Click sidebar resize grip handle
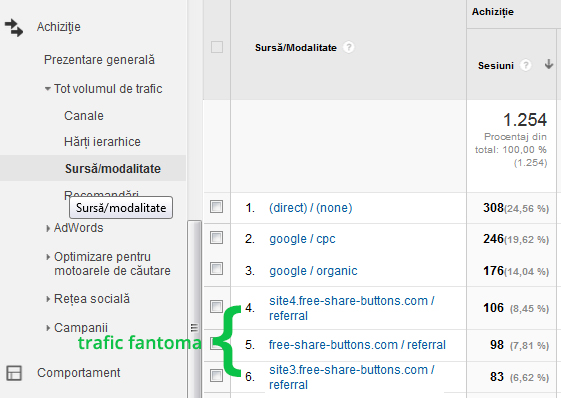Screen dimensions: 561x398 pyautogui.click(x=194, y=327)
